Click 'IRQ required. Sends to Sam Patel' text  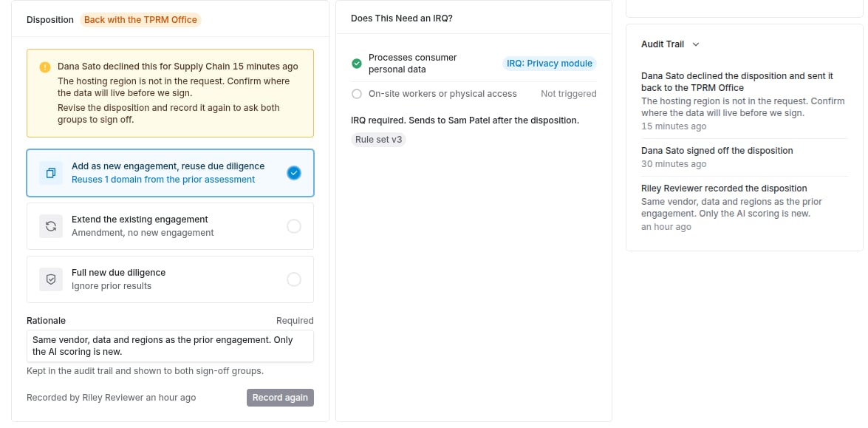[465, 120]
